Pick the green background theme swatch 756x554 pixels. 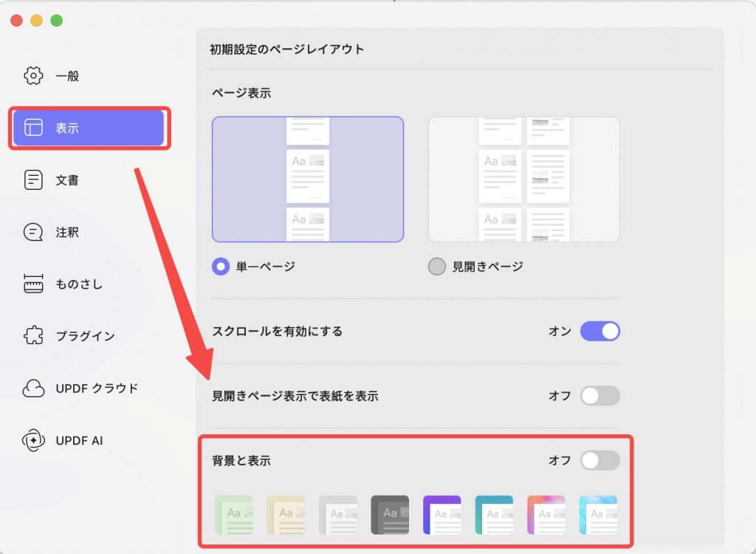pyautogui.click(x=234, y=515)
